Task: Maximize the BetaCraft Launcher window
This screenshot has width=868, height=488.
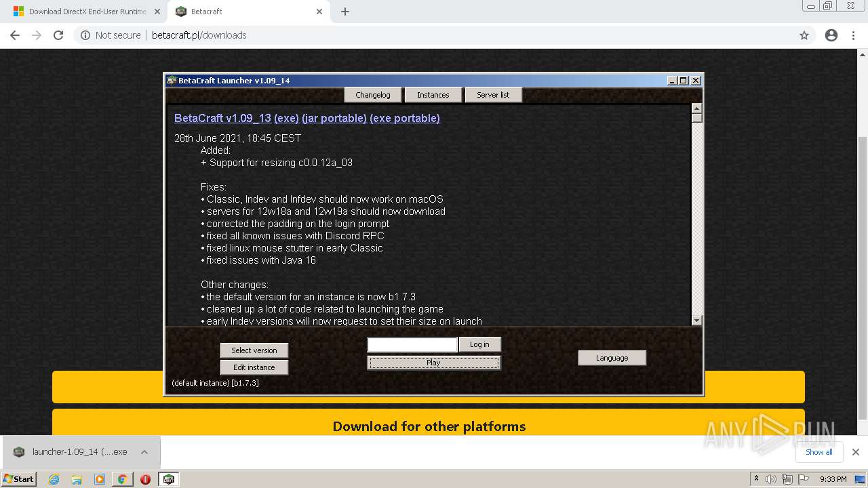Action: (684, 80)
